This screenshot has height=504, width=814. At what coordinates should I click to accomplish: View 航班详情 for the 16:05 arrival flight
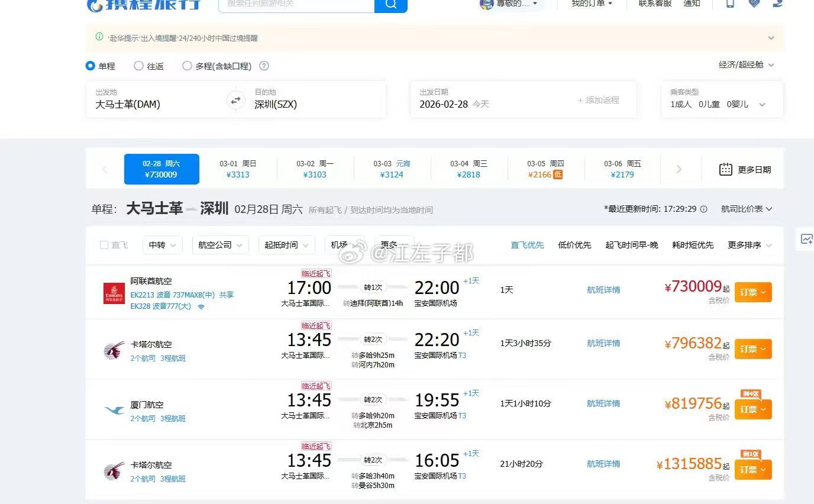tap(603, 464)
